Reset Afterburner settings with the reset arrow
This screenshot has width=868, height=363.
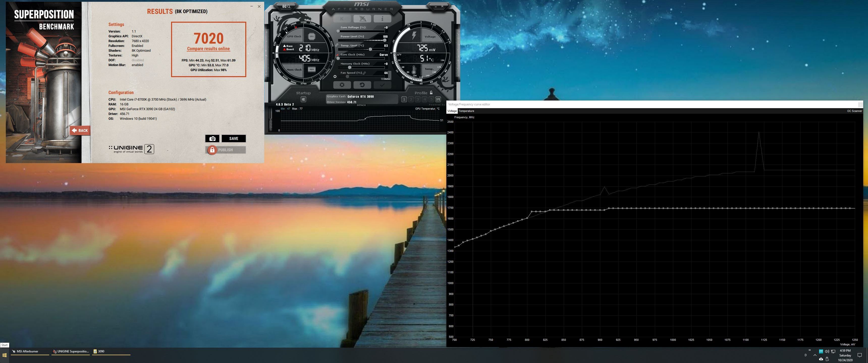point(362,85)
